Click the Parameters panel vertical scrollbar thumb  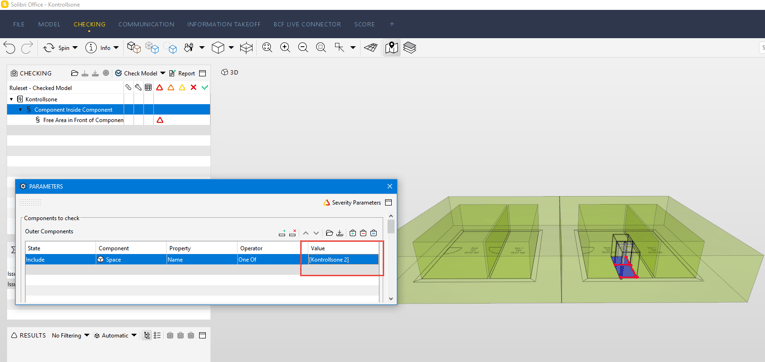pyautogui.click(x=391, y=226)
